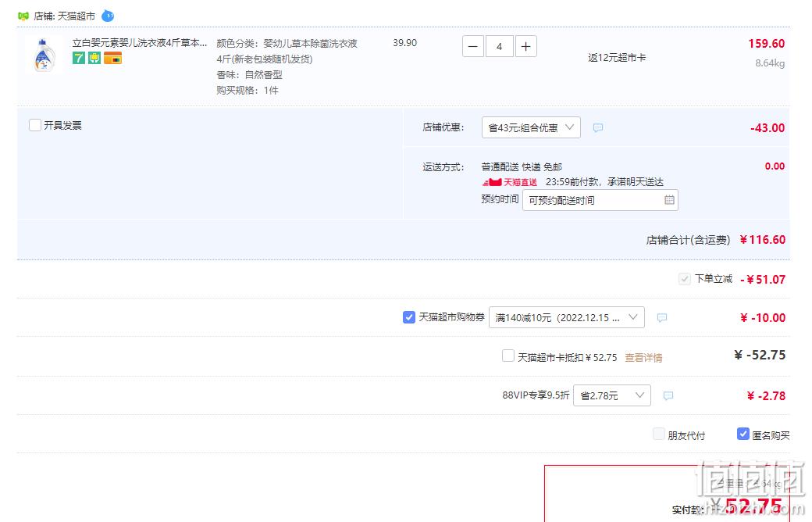Tick the 朋友代付 checkbox
The width and height of the screenshot is (812, 522).
[x=659, y=434]
